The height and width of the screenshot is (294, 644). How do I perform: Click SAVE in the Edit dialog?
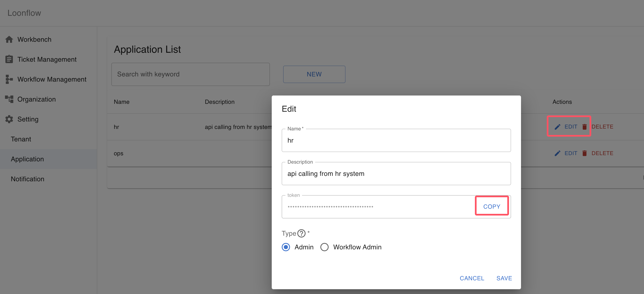[504, 278]
